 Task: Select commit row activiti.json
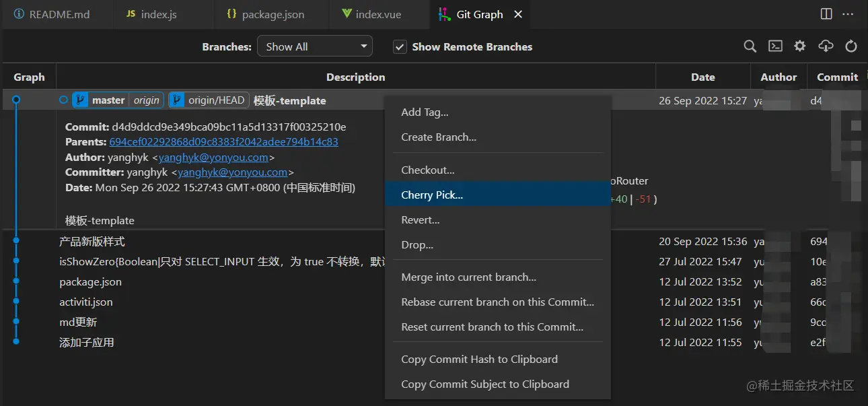(434, 302)
